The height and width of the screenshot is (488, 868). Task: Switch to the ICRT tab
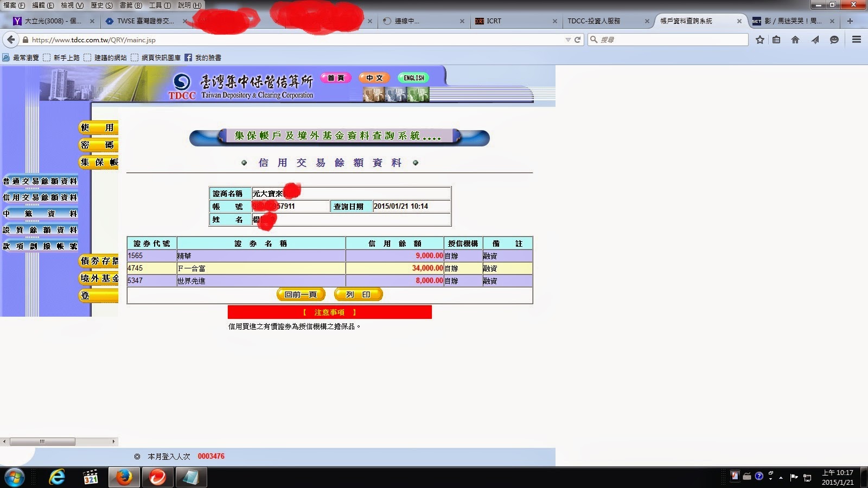click(x=515, y=21)
